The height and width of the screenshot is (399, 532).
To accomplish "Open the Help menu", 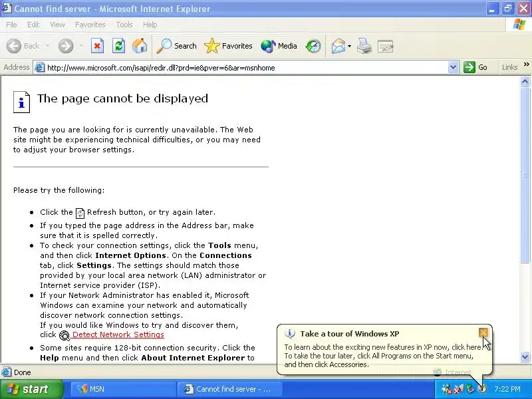I will (x=150, y=25).
